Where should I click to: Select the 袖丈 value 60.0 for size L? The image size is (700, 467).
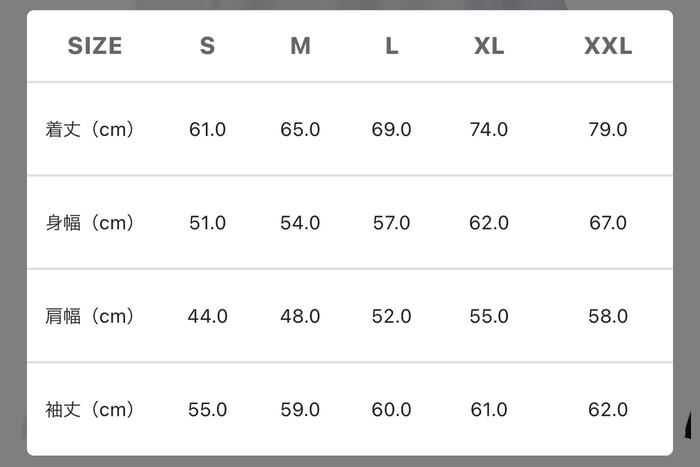[x=392, y=410]
